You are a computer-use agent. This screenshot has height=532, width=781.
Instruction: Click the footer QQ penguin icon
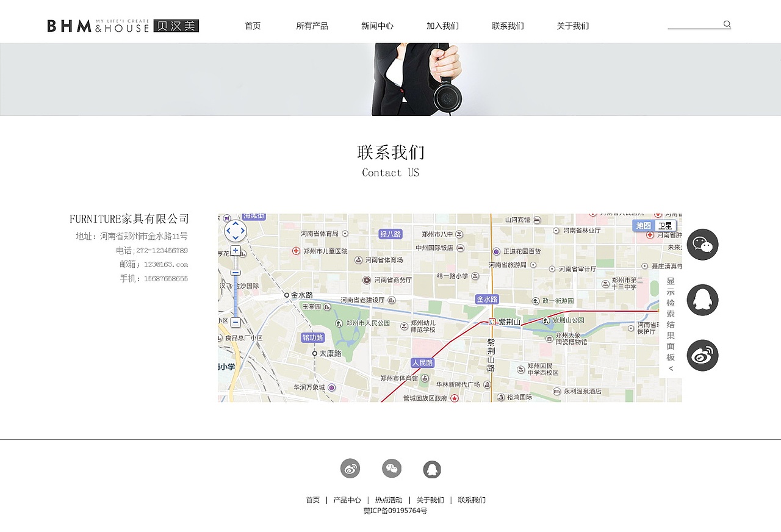(x=432, y=469)
